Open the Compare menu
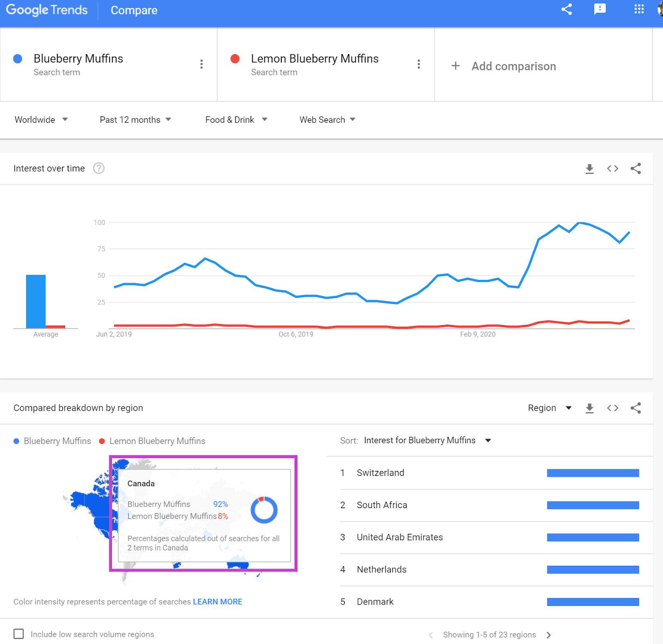 tap(133, 10)
